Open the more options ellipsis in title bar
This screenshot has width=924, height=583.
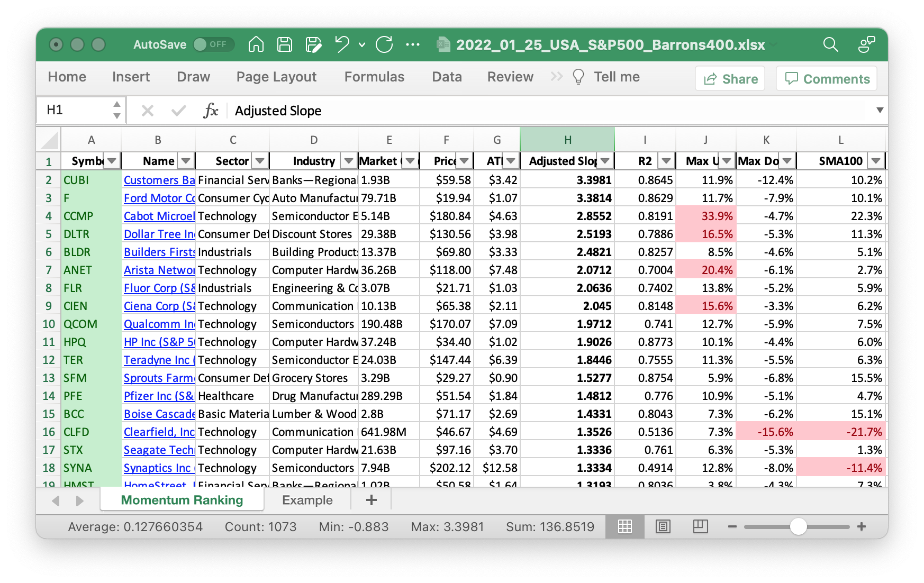click(413, 44)
